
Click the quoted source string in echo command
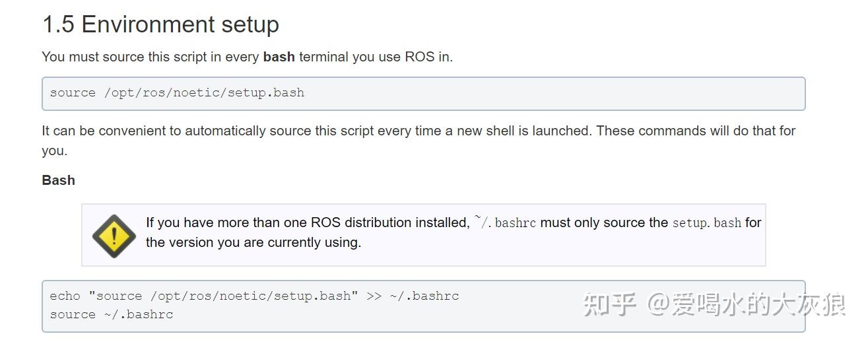224,296
